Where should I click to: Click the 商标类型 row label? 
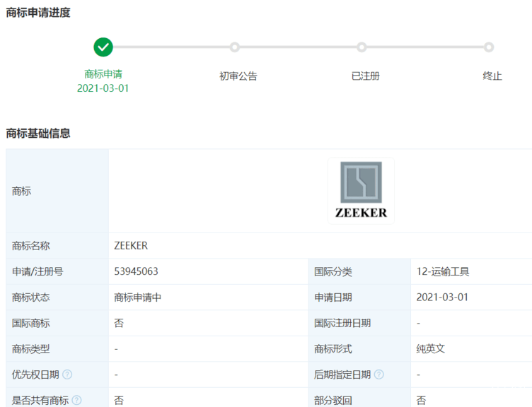(x=31, y=349)
